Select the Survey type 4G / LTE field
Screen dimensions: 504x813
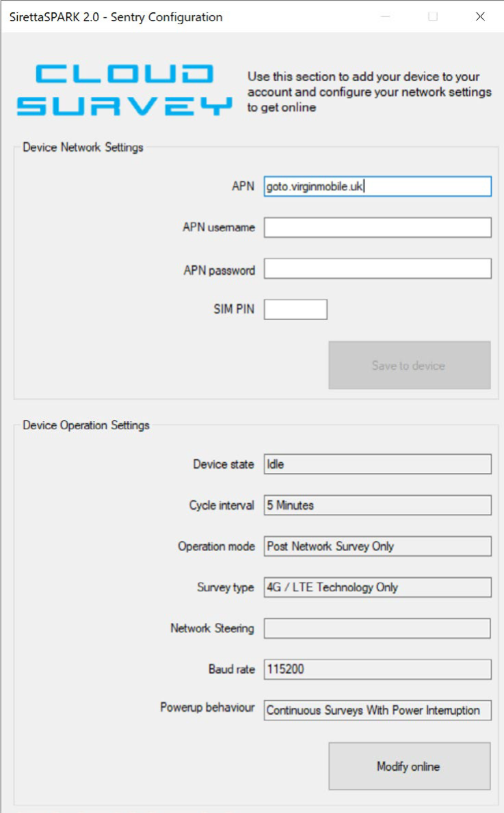377,587
